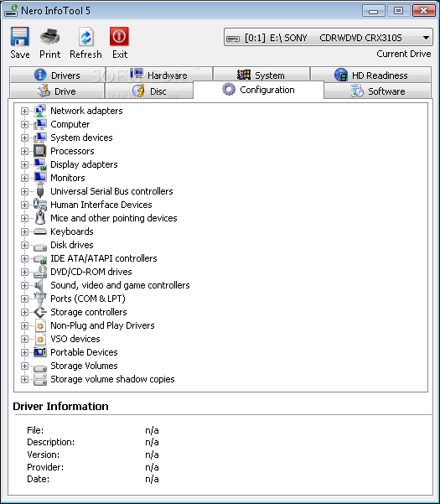Click the speaker icon for Sound controllers
This screenshot has height=504, width=440.
(x=39, y=285)
